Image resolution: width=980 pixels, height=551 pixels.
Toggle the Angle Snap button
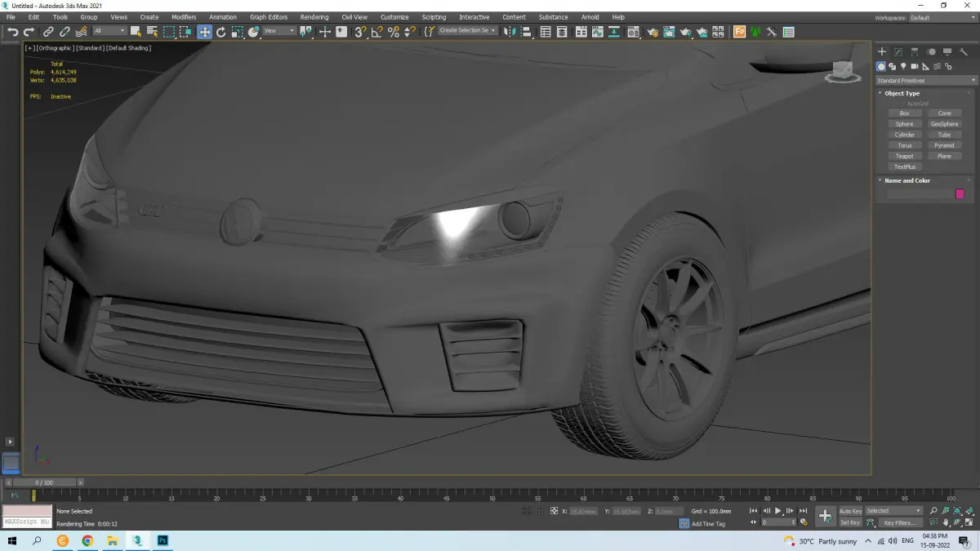click(376, 32)
